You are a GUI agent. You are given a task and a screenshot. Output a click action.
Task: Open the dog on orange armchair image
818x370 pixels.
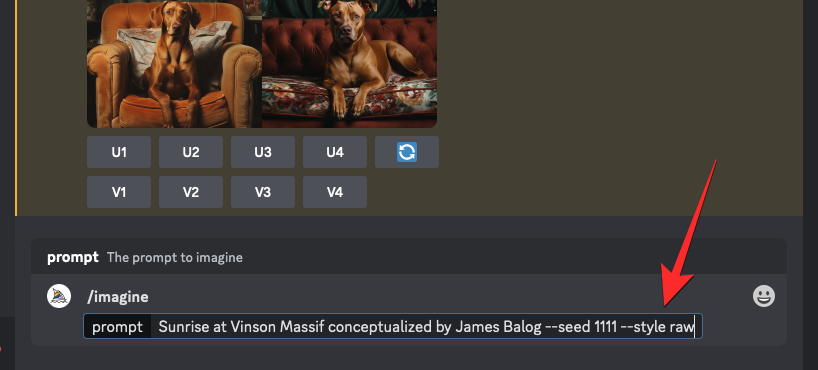174,64
